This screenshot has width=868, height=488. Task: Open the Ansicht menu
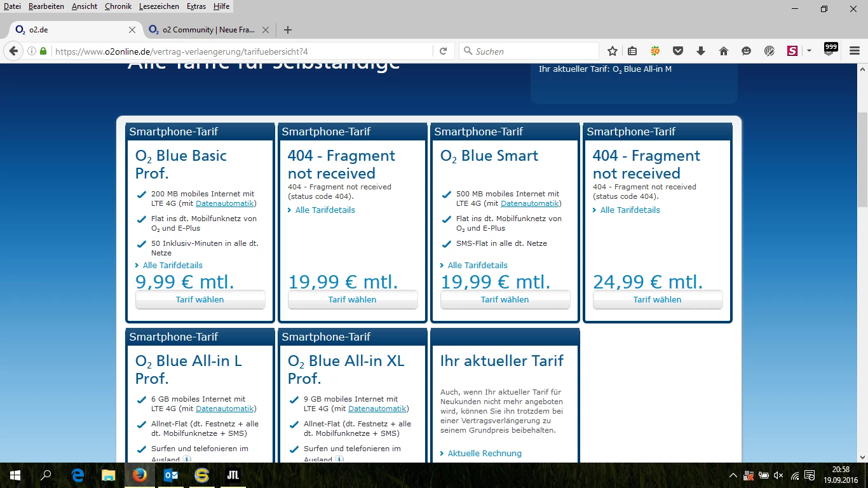pyautogui.click(x=85, y=6)
